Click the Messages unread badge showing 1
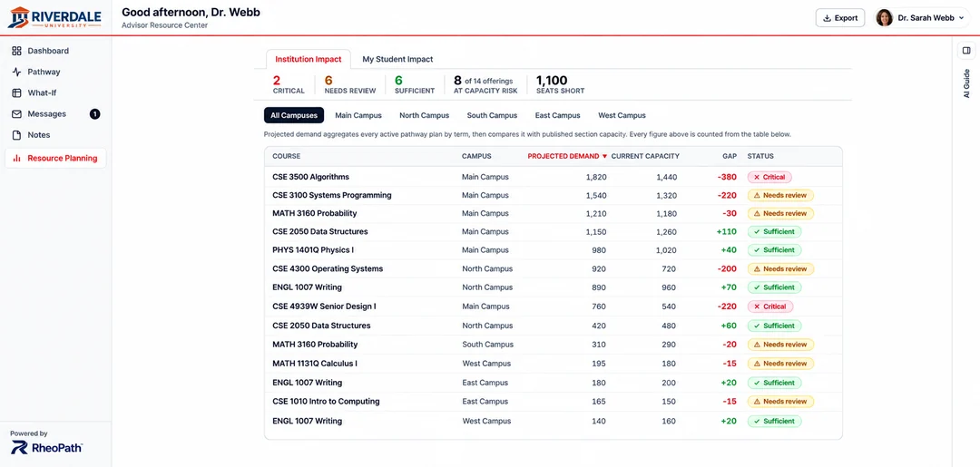 click(94, 113)
